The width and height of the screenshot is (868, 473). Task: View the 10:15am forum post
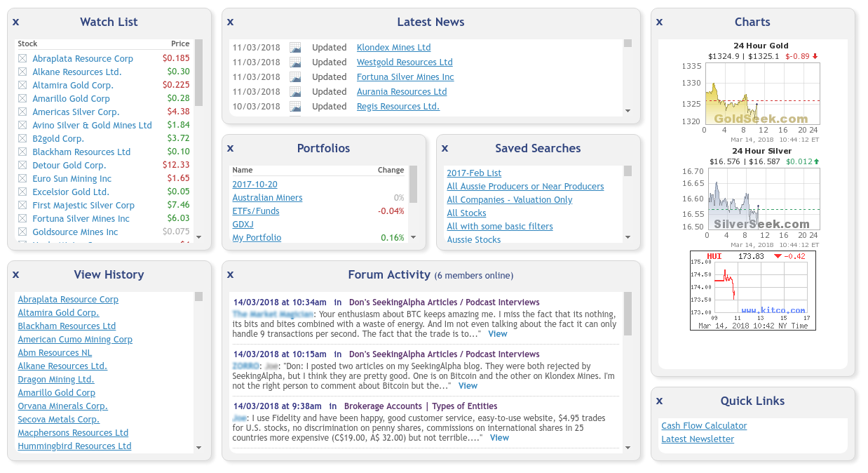click(x=468, y=386)
